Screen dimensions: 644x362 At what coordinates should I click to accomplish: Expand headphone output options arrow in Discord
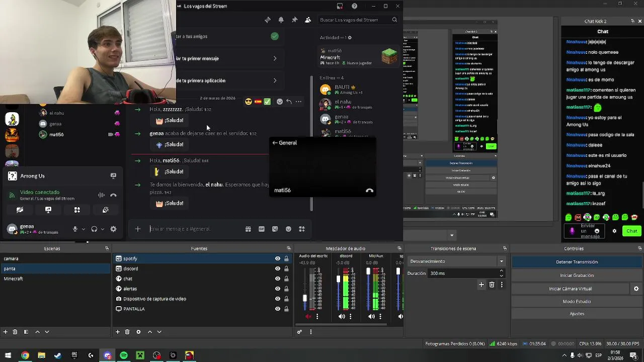pos(102,229)
